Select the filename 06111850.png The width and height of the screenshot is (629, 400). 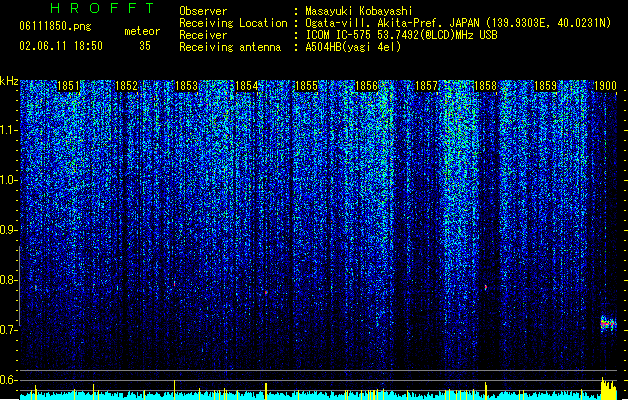point(55,26)
